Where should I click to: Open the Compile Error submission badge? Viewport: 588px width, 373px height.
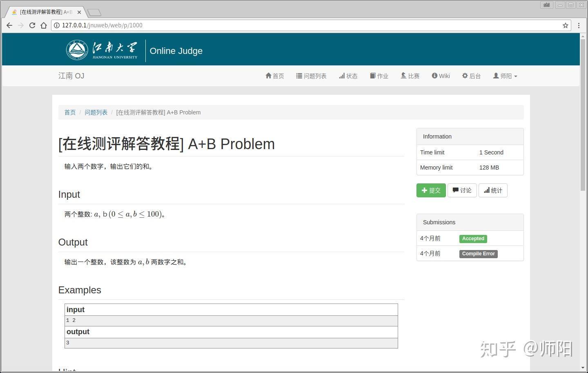[x=479, y=254]
